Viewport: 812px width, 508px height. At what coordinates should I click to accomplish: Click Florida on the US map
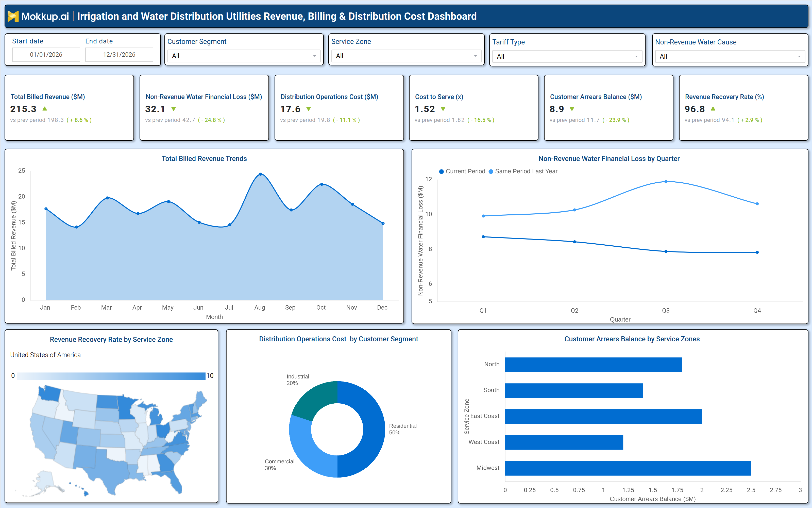(175, 482)
